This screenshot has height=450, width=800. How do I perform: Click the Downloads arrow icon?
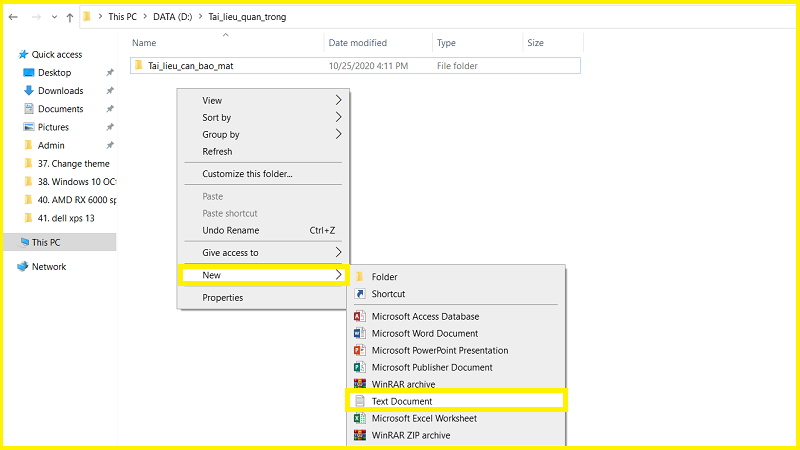29,90
